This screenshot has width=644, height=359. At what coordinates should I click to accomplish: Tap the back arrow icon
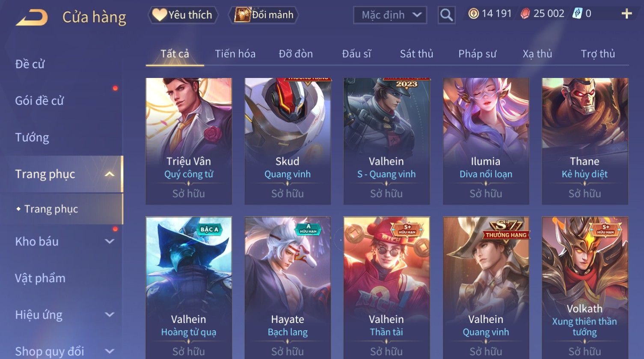click(x=32, y=18)
